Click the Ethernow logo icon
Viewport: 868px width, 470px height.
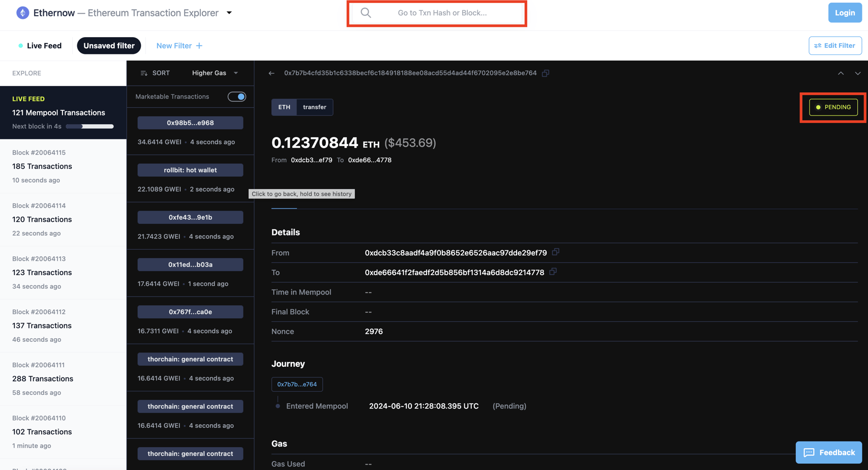tap(22, 12)
